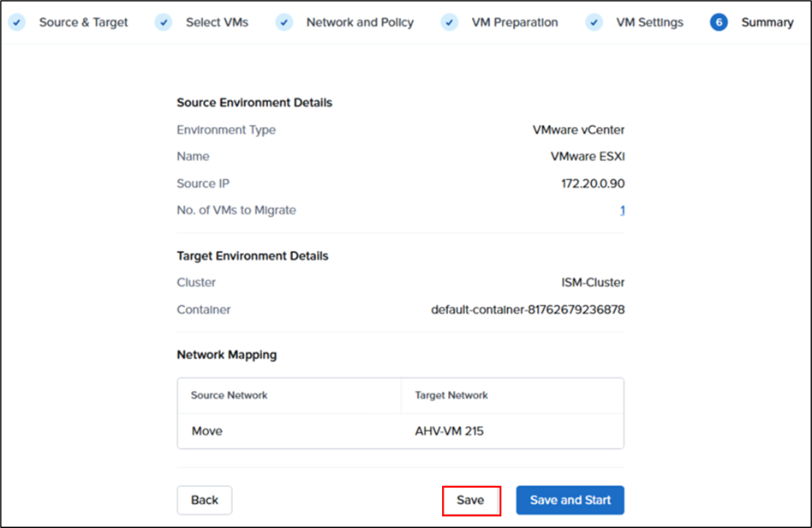Click the checkmark icon beside Select VMs
This screenshot has height=528, width=812.
[164, 22]
